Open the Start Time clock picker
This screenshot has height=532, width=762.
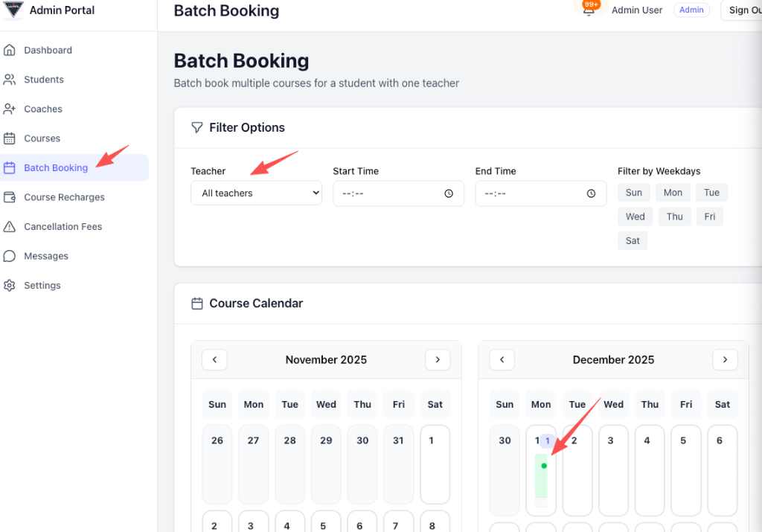coord(448,193)
